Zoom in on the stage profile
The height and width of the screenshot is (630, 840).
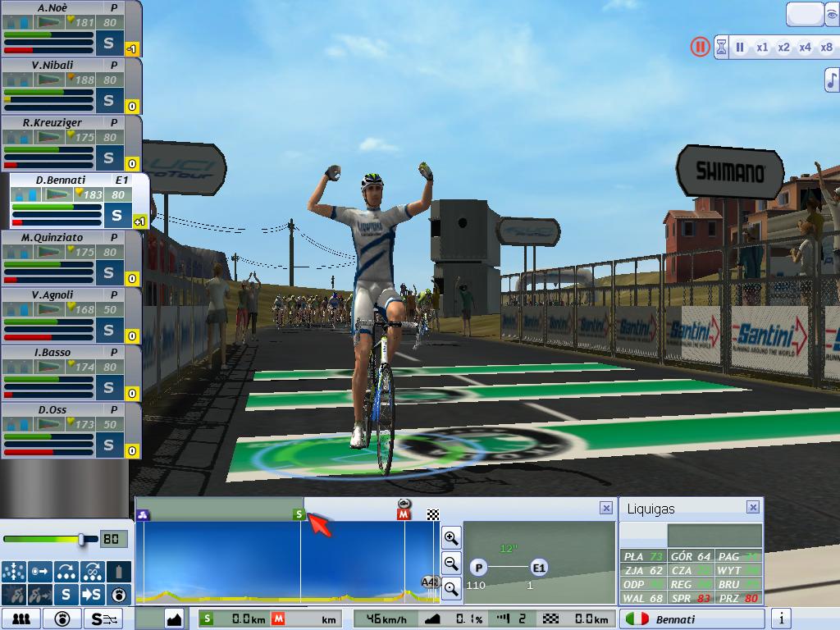pyautogui.click(x=451, y=538)
